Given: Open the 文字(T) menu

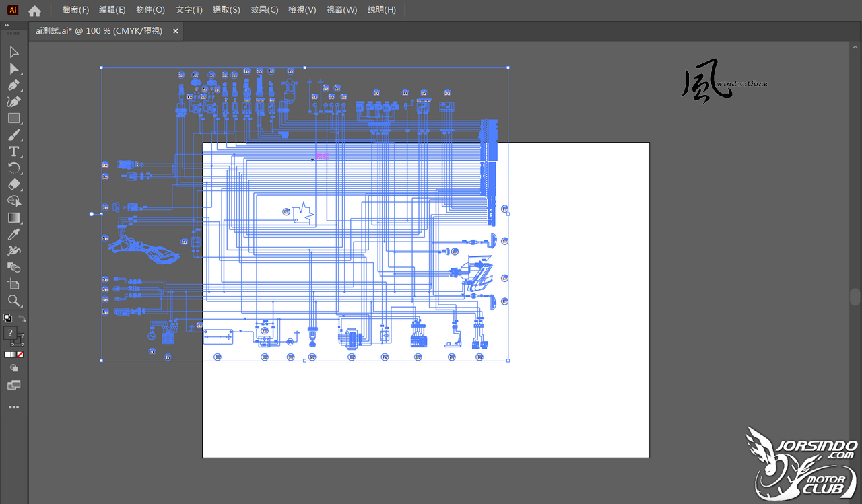Looking at the screenshot, I should (x=189, y=10).
